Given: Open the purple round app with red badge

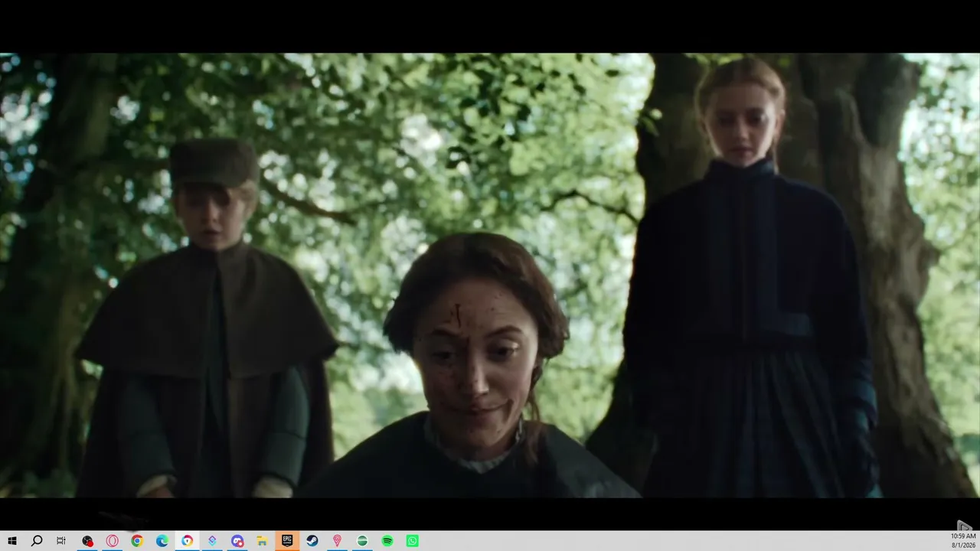Looking at the screenshot, I should tap(237, 541).
